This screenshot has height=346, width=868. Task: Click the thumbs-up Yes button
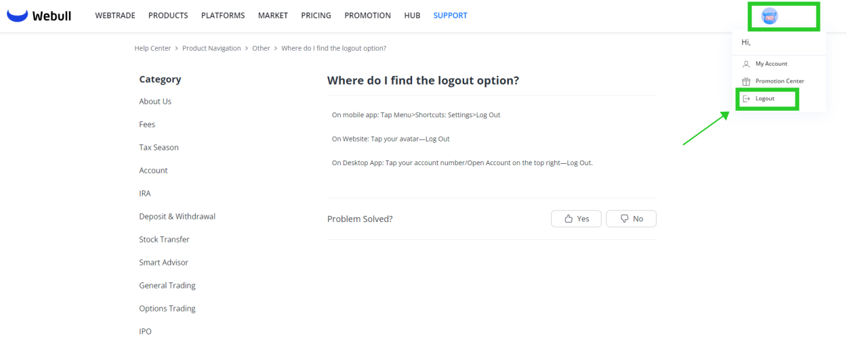(x=576, y=219)
